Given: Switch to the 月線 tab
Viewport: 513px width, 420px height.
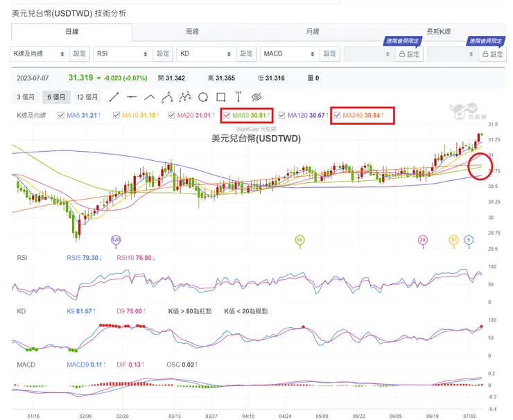Looking at the screenshot, I should (x=313, y=32).
